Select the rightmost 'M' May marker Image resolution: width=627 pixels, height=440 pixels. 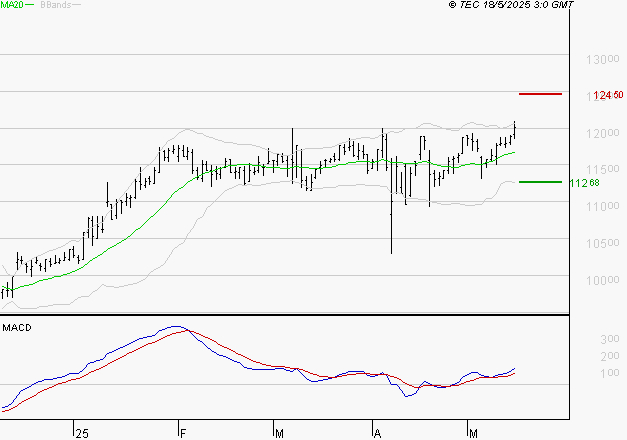473,433
